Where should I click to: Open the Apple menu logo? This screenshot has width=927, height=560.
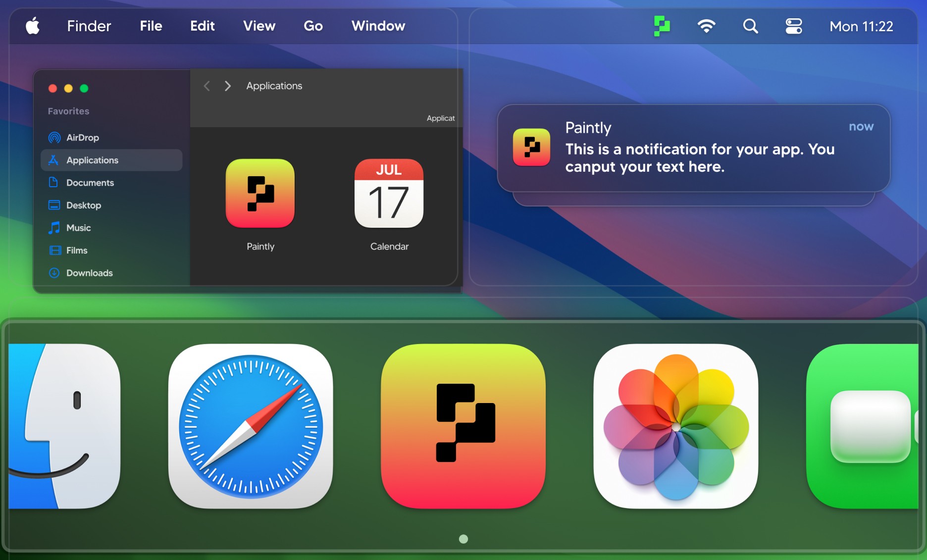click(33, 26)
